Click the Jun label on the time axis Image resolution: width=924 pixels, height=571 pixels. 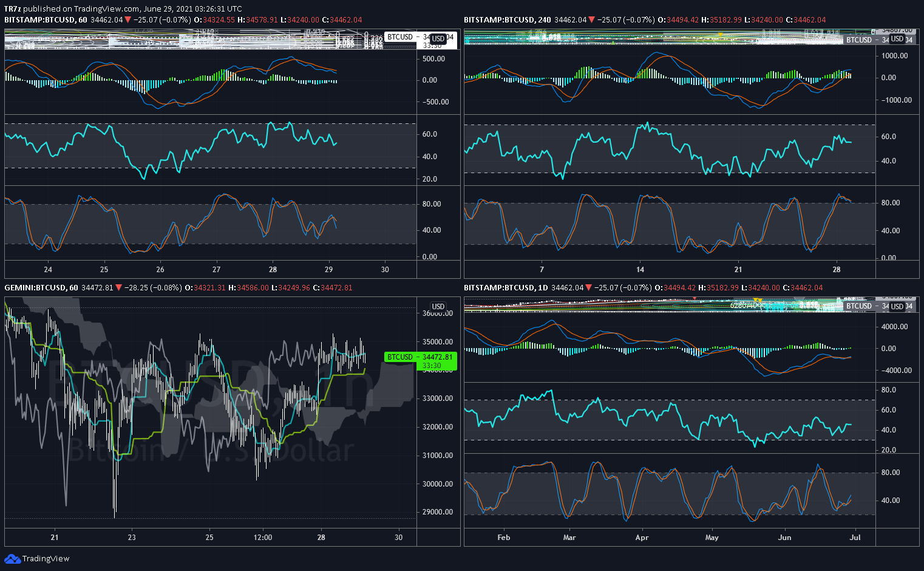tap(785, 538)
